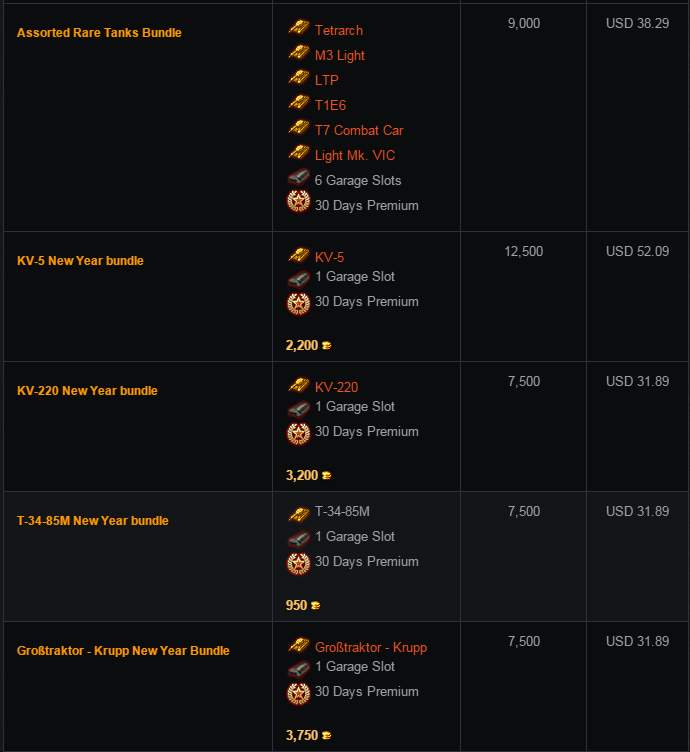Image resolution: width=690 pixels, height=752 pixels.
Task: Click the gold tank icon beside Tetrarch
Action: coord(299,27)
